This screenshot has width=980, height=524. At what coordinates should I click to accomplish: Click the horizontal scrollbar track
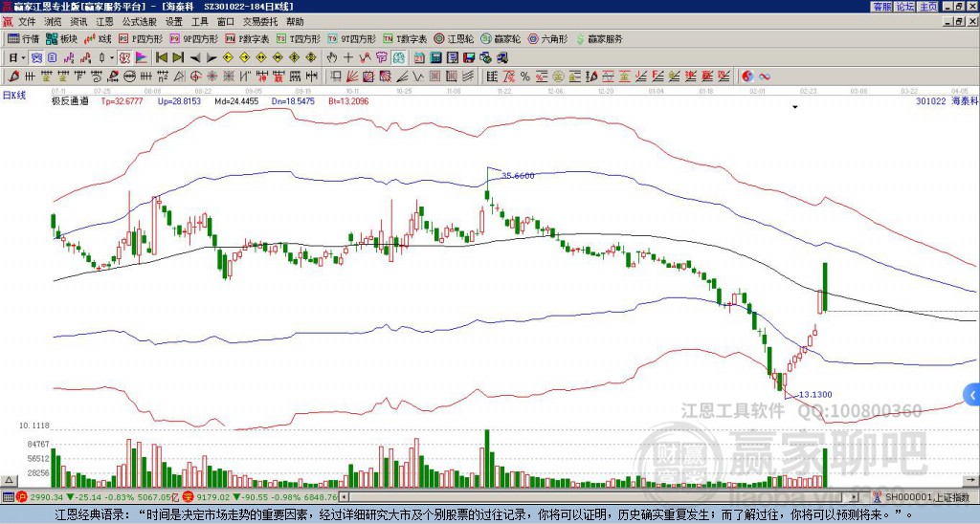click(x=600, y=497)
